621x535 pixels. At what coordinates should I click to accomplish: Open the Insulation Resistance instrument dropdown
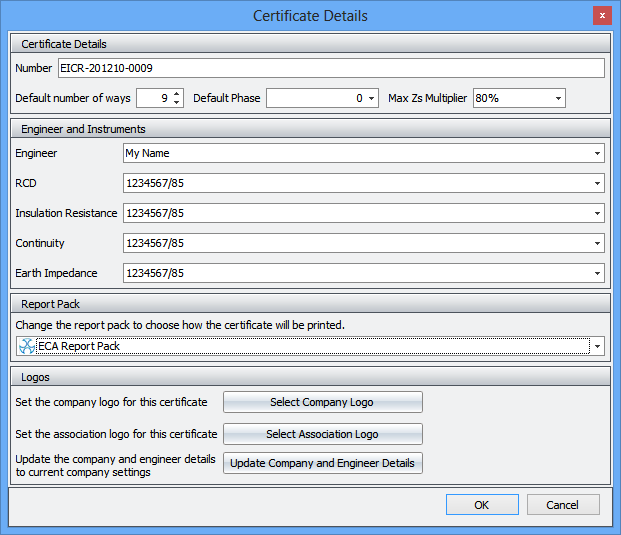(597, 213)
